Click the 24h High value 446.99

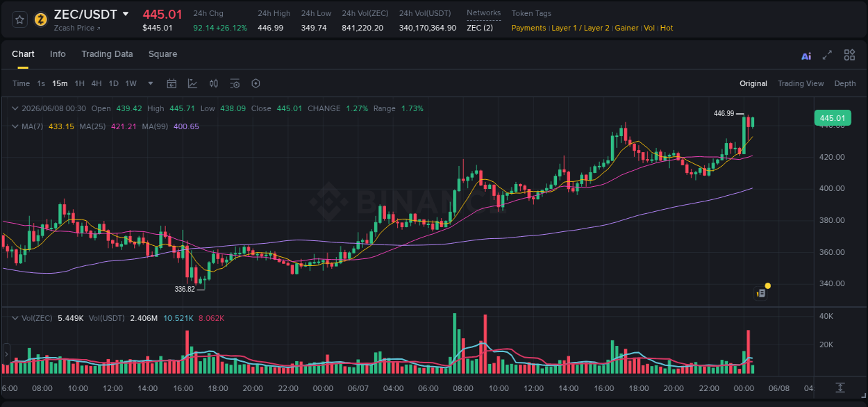click(270, 28)
